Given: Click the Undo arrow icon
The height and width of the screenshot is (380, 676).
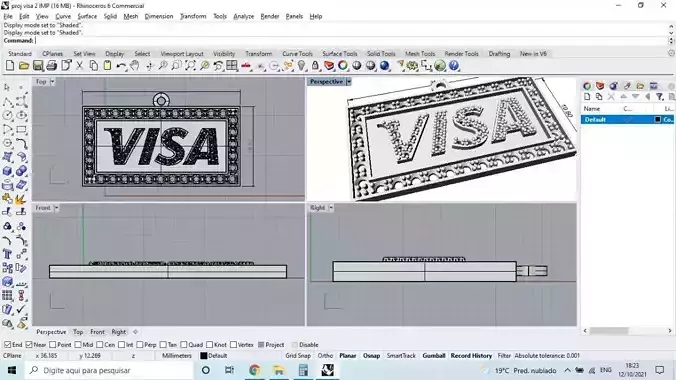Looking at the screenshot, I should (121, 66).
